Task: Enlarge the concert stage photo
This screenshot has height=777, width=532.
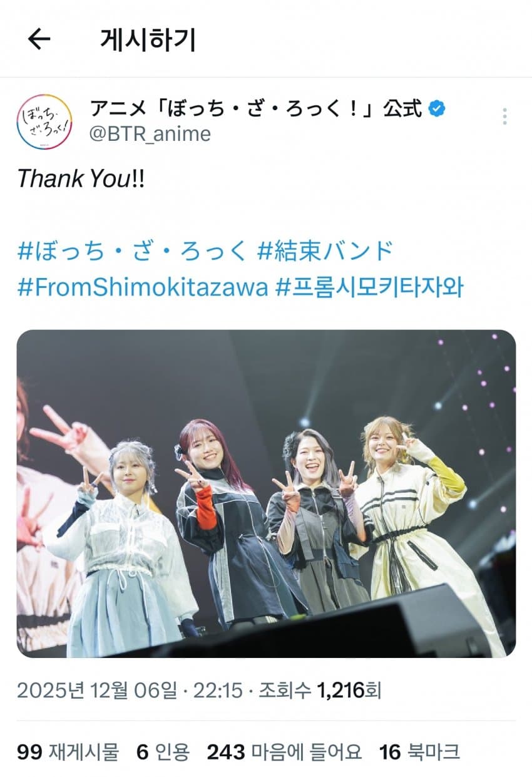Action: [x=266, y=493]
